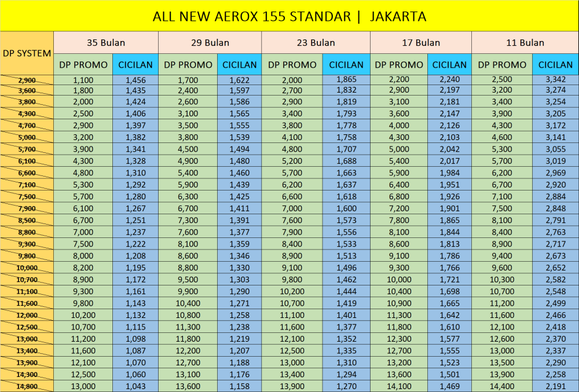This screenshot has height=392, width=579.
Task: Select the 29 Bulan tenor header
Action: pos(210,43)
